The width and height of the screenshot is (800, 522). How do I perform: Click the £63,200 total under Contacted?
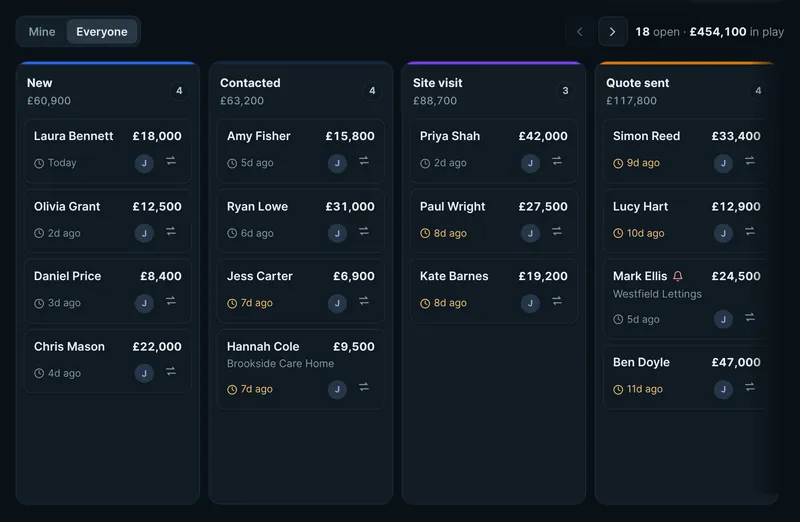point(242,101)
